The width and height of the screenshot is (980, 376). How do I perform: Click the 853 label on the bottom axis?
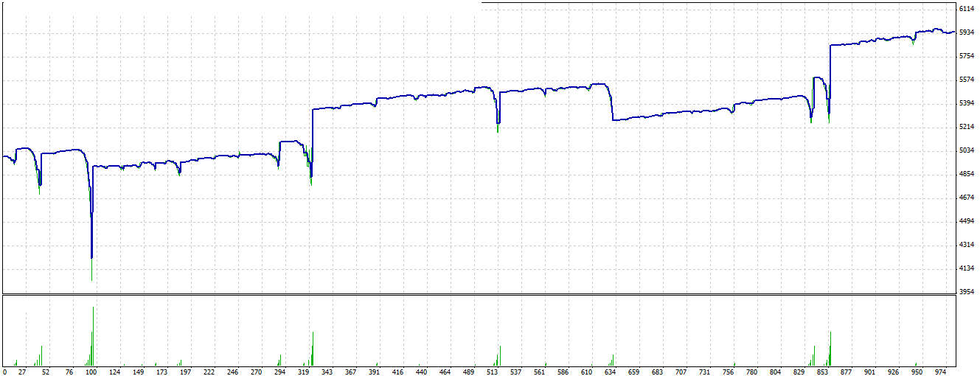(822, 372)
